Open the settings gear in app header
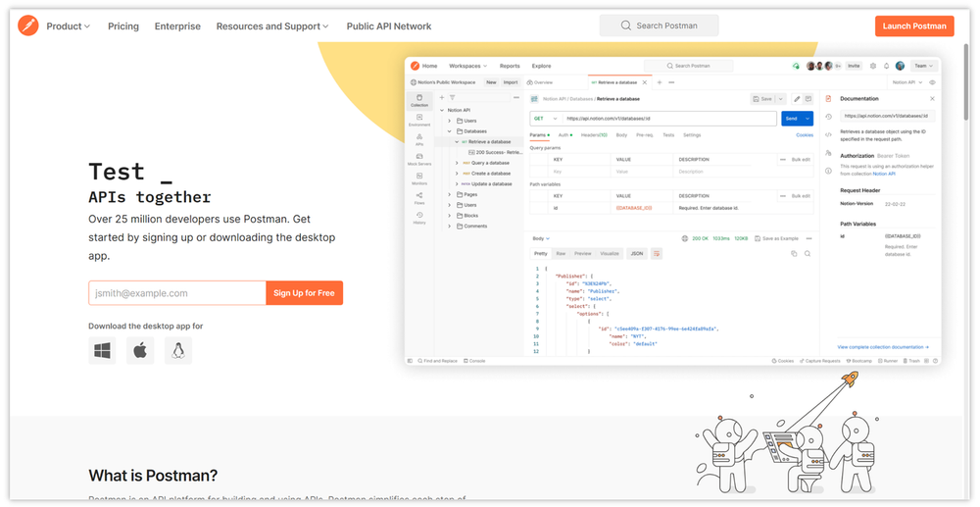 873,66
